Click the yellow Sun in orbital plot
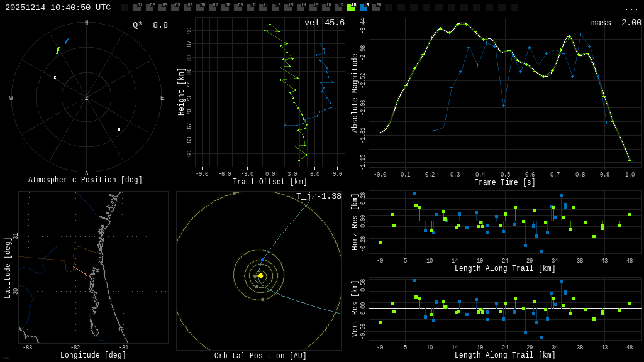This screenshot has height=362, width=644. [260, 275]
